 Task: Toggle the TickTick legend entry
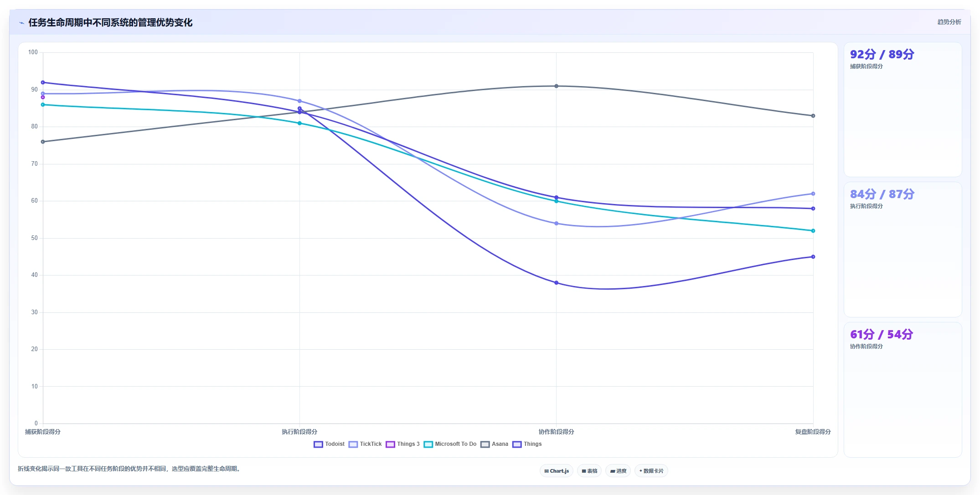click(365, 444)
